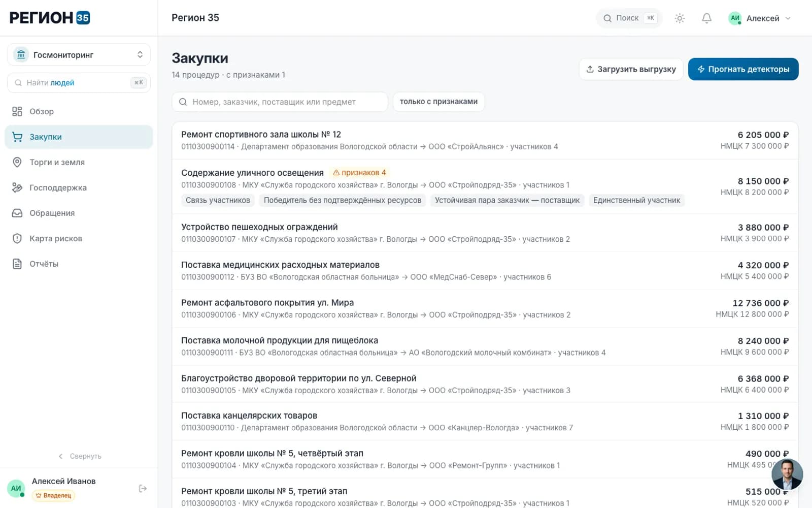Open notifications bell icon
Screen dimensions: 812x508
(x=706, y=18)
